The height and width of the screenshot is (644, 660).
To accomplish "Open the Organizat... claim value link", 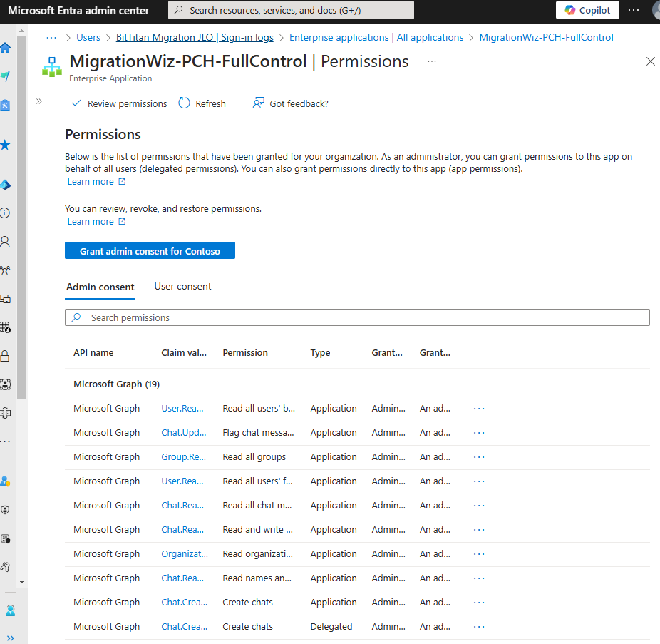I will point(185,554).
